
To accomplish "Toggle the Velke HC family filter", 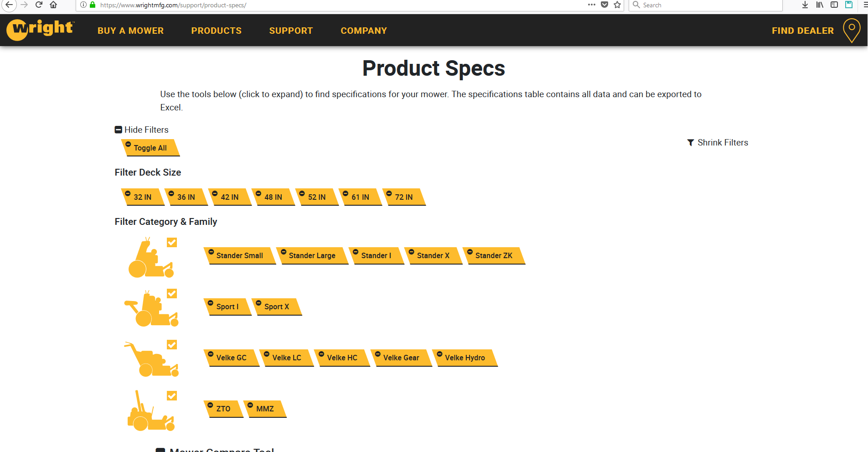I will click(x=342, y=358).
